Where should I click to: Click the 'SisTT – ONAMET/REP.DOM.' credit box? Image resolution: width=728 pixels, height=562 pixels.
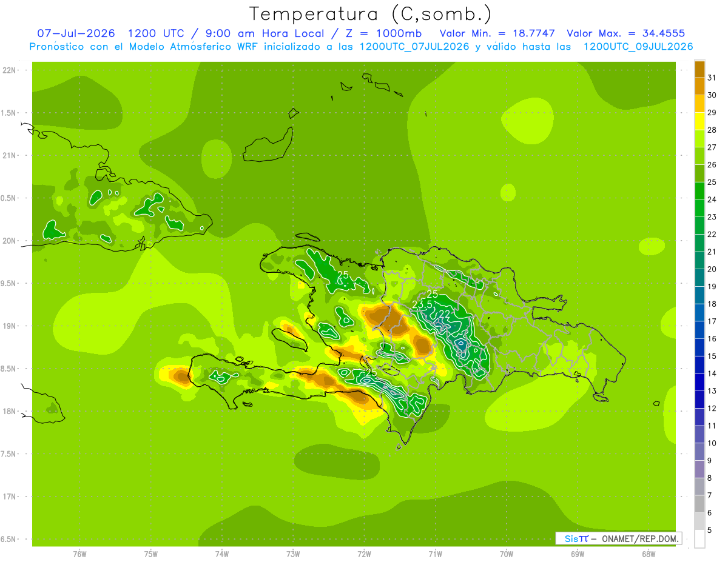[619, 538]
